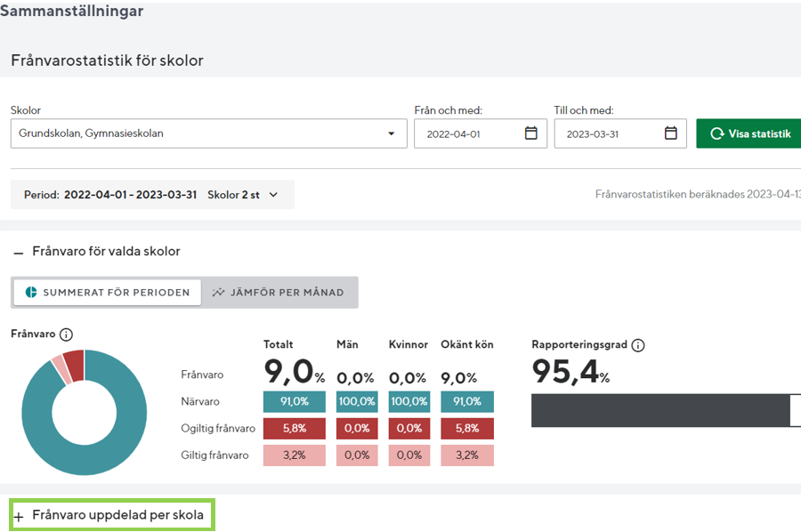This screenshot has height=532, width=801.
Task: Click the Totalt Ogiltig frånvaro 5,8% red box
Action: pos(294,428)
